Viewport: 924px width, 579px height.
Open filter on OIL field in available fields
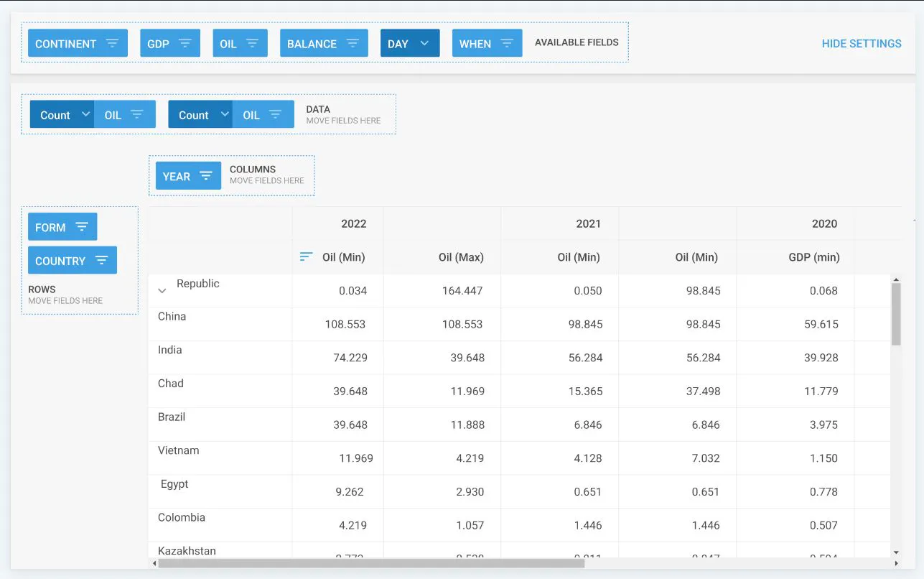click(252, 44)
